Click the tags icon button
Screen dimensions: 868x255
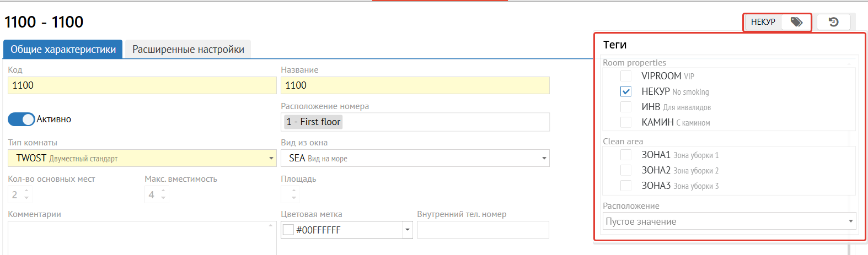[796, 22]
